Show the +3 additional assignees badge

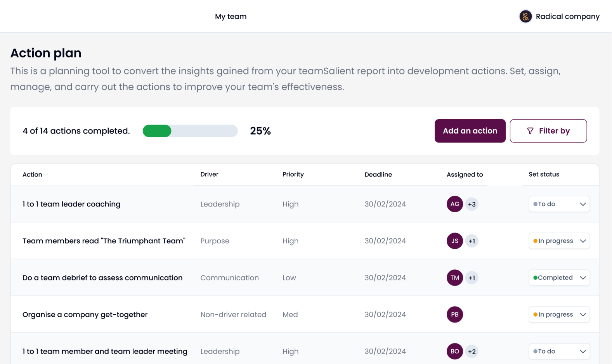point(472,204)
